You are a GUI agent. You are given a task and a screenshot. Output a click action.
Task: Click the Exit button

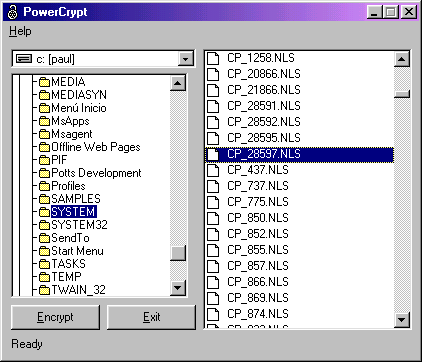pos(151,317)
